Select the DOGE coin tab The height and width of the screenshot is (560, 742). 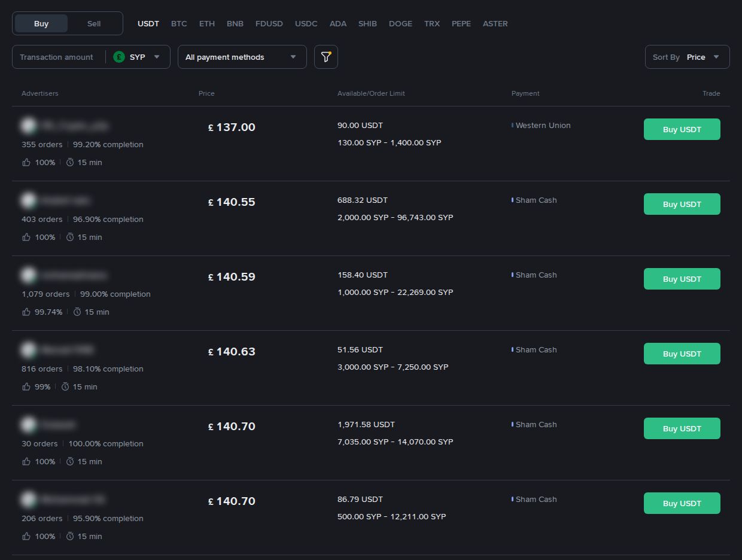[400, 23]
